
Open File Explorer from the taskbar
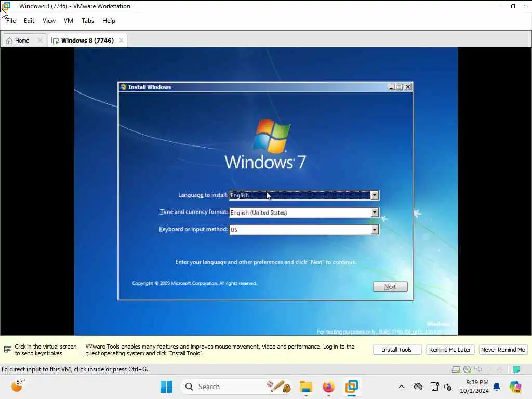(305, 387)
